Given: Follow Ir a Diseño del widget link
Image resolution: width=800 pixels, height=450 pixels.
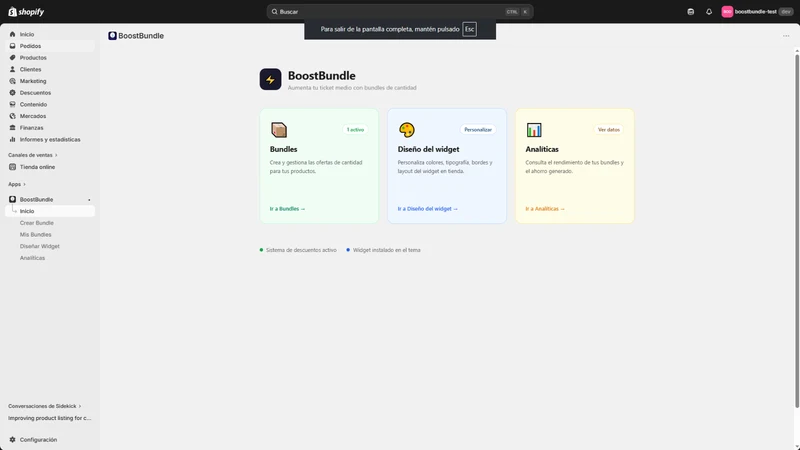Looking at the screenshot, I should (x=428, y=209).
